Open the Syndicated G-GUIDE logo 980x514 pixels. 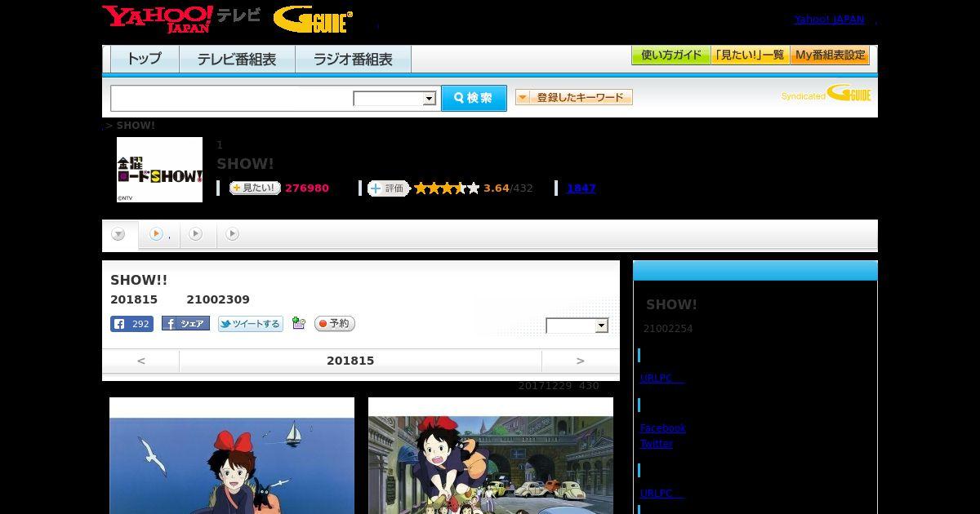click(826, 93)
